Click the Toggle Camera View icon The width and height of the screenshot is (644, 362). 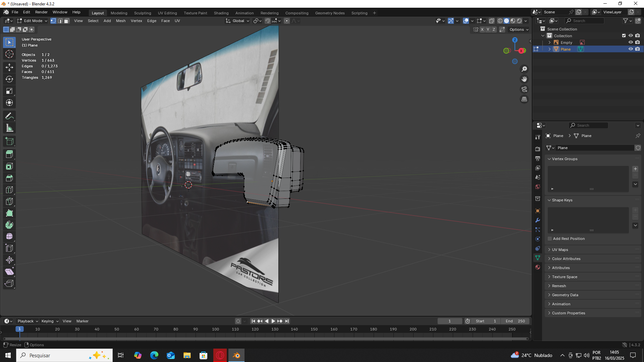[x=524, y=89]
